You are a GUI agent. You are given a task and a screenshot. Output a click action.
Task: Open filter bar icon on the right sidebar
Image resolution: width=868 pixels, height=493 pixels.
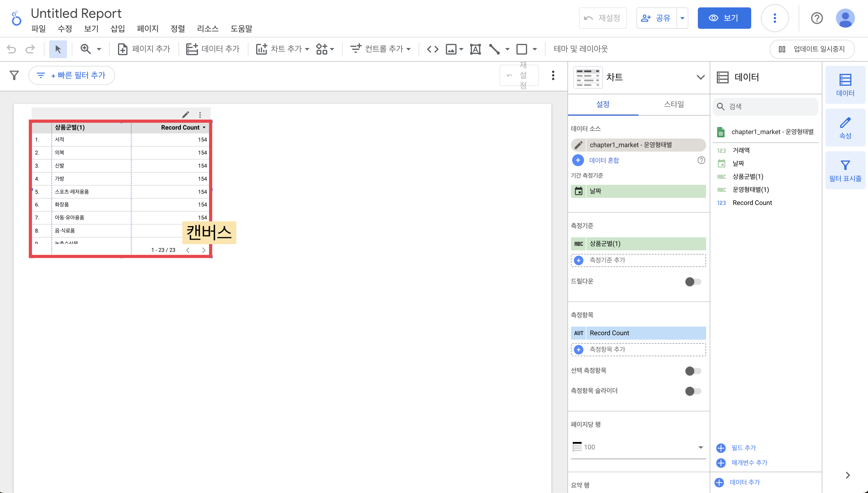pyautogui.click(x=845, y=170)
